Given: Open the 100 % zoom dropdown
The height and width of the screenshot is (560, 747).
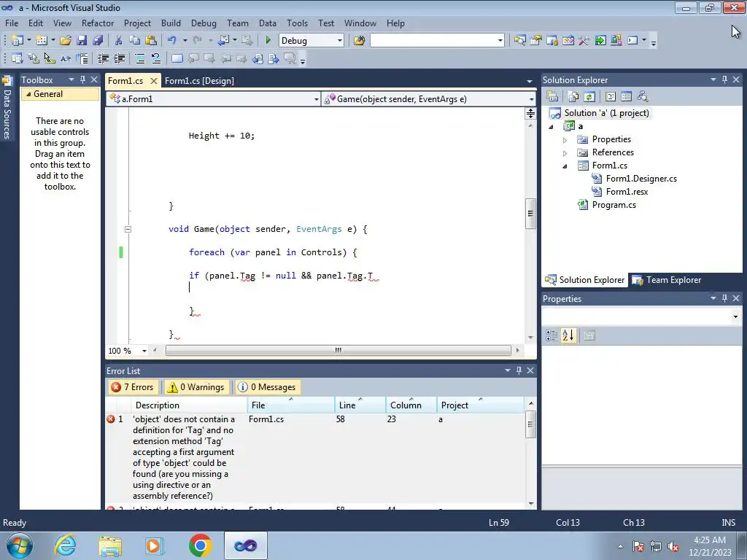Looking at the screenshot, I should point(144,351).
